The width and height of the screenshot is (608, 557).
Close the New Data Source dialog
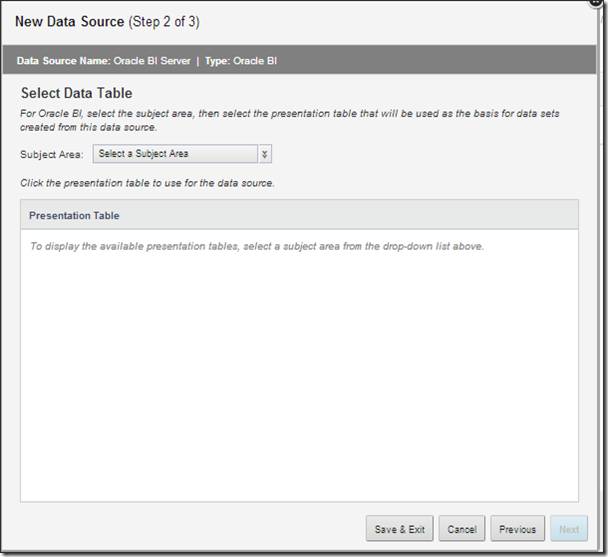click(x=596, y=3)
